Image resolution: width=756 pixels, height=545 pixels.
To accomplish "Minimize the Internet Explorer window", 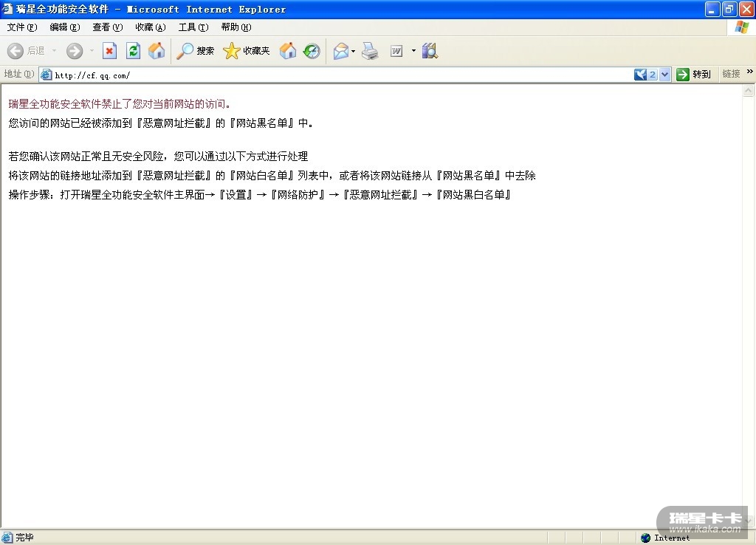I will click(x=712, y=9).
